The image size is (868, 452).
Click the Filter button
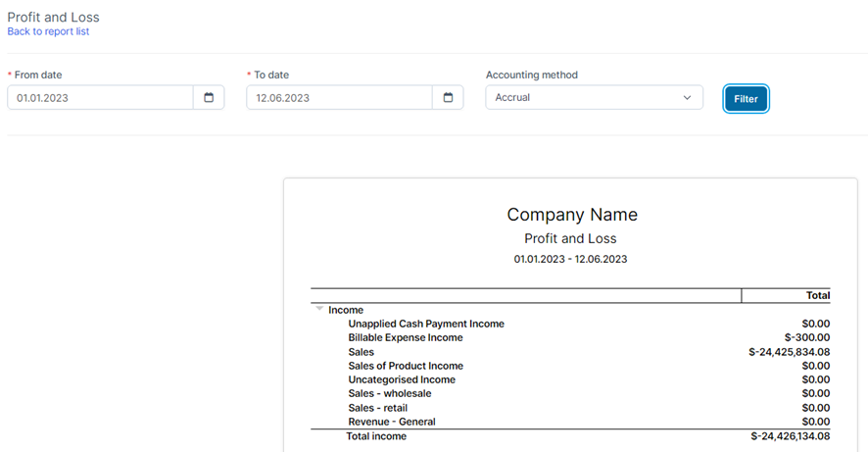pos(746,99)
